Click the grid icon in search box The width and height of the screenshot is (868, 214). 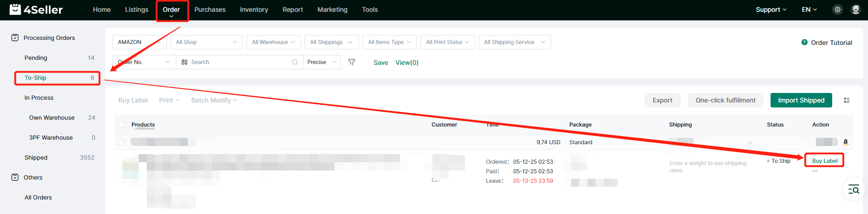point(184,62)
